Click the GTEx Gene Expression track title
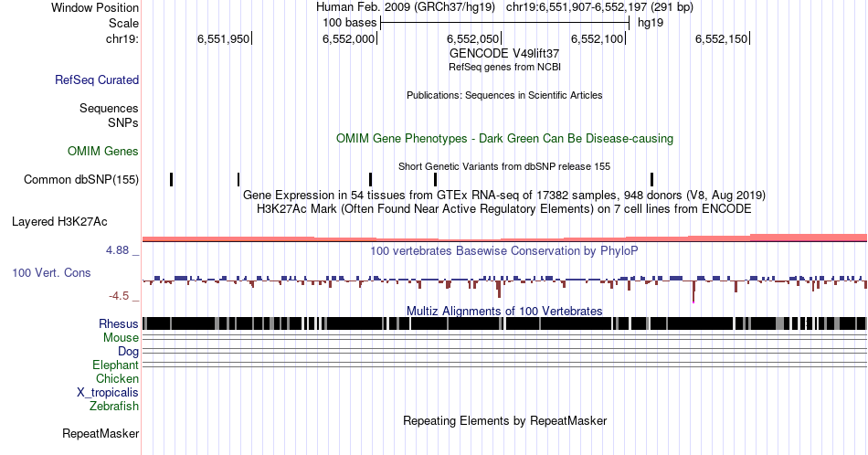The image size is (868, 455). pos(504,195)
